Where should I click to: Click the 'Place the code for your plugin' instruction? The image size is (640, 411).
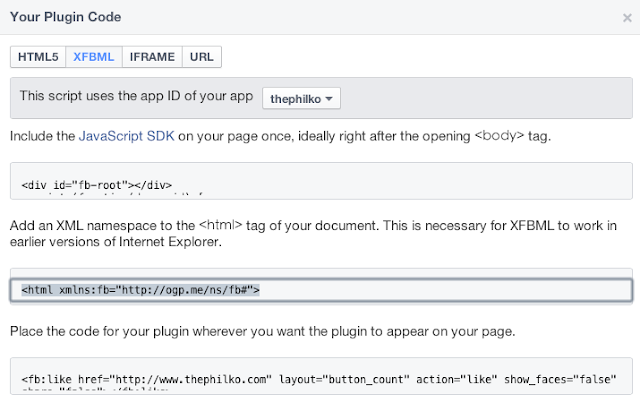(262, 331)
